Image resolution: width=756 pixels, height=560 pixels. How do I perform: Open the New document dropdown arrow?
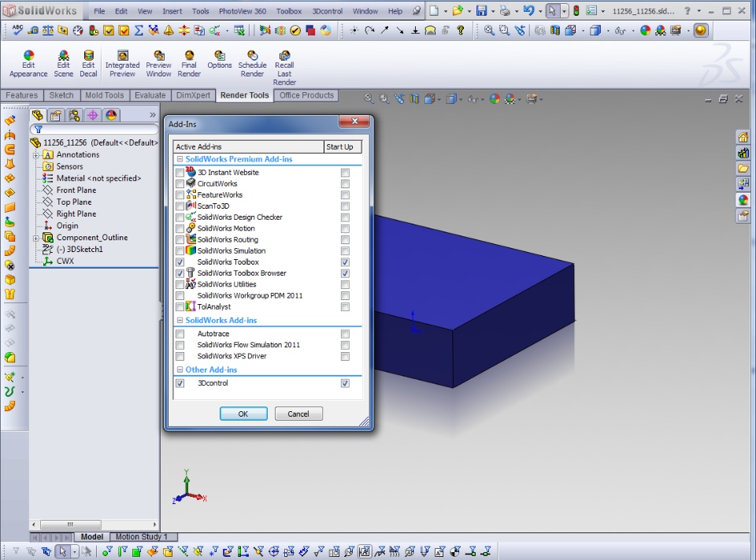tap(446, 11)
